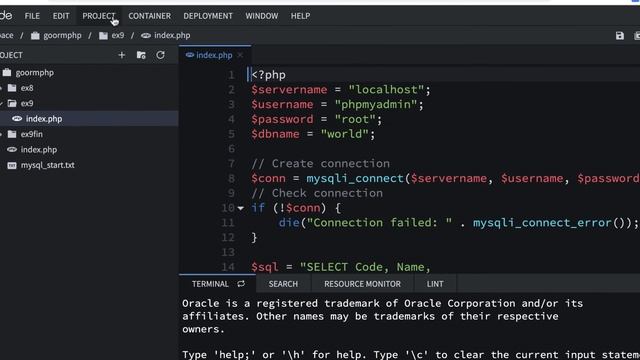Click index.php in the breadcrumb path

coord(166,36)
